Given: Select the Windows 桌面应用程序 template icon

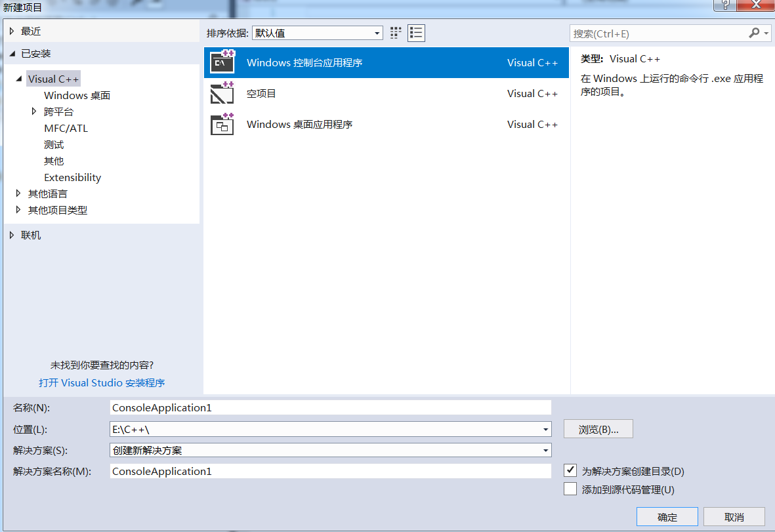Looking at the screenshot, I should (x=222, y=124).
